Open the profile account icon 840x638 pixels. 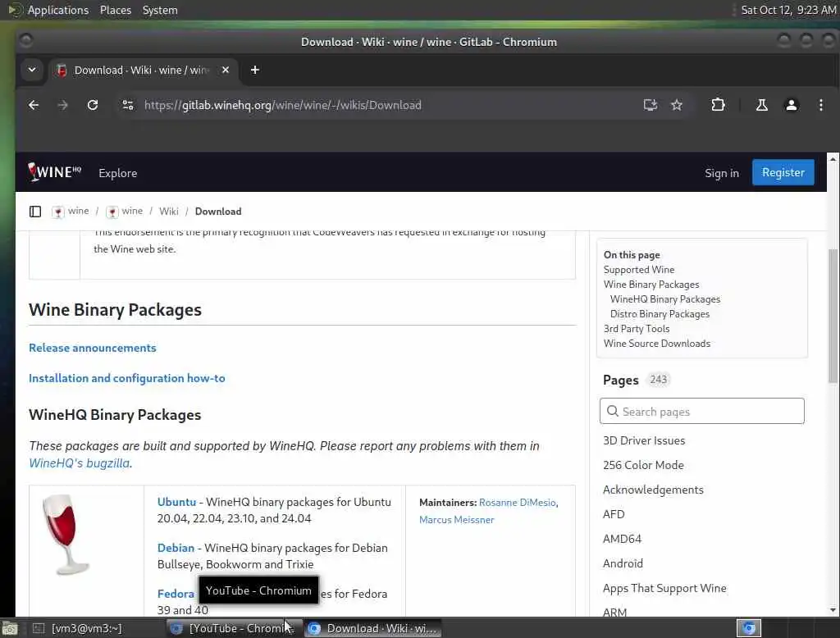(x=792, y=105)
